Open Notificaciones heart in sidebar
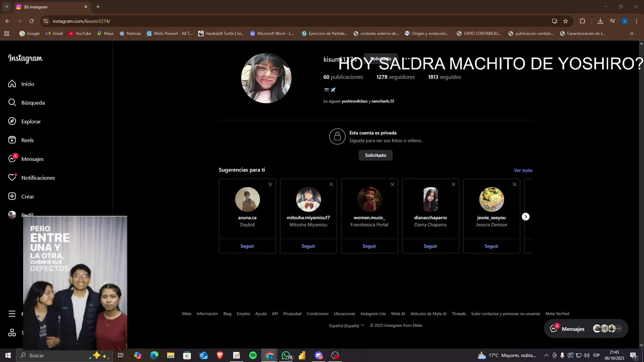The width and height of the screenshot is (644, 362). [x=31, y=178]
